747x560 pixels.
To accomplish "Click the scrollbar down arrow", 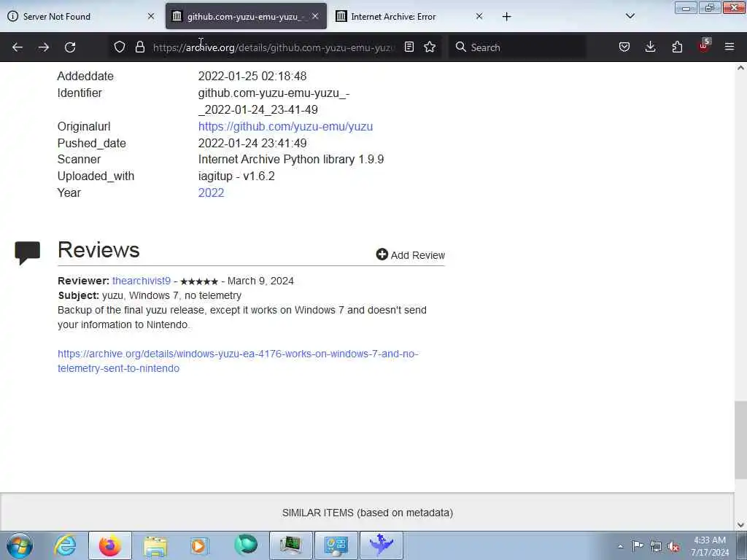I will pos(740,525).
